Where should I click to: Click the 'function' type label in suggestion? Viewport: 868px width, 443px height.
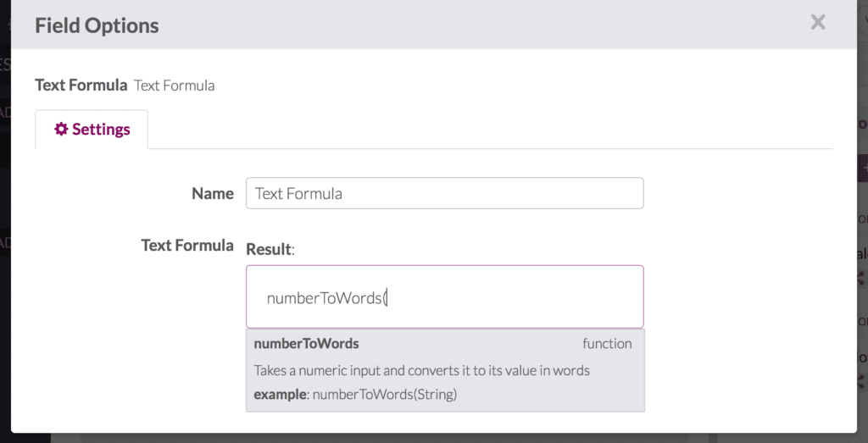pos(607,344)
